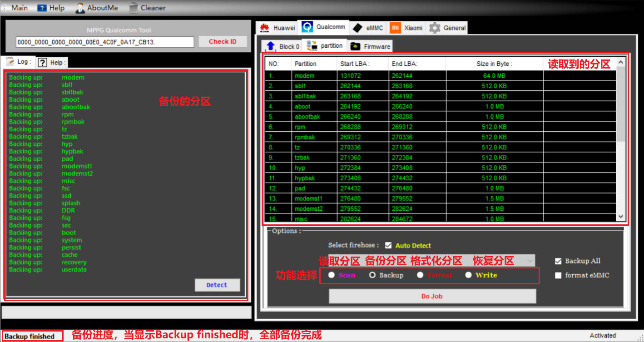Click the Huawei logo tab icon
This screenshot has width=644, height=342.
coord(264,28)
